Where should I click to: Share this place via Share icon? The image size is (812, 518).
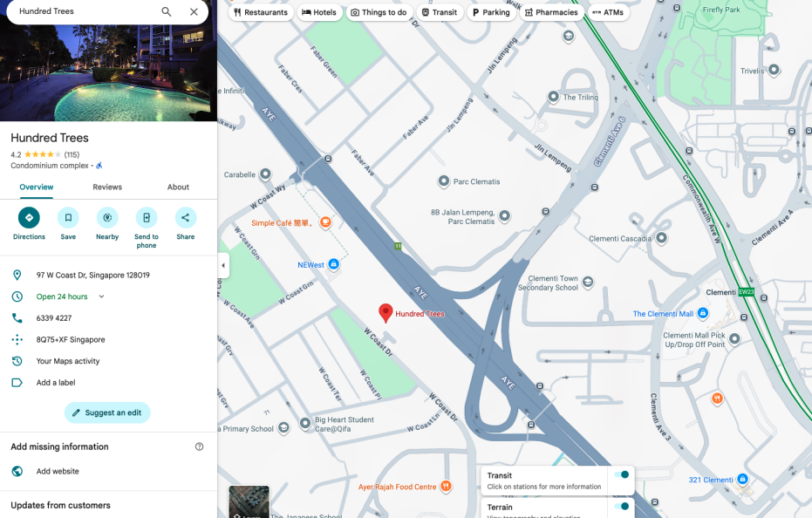186,218
